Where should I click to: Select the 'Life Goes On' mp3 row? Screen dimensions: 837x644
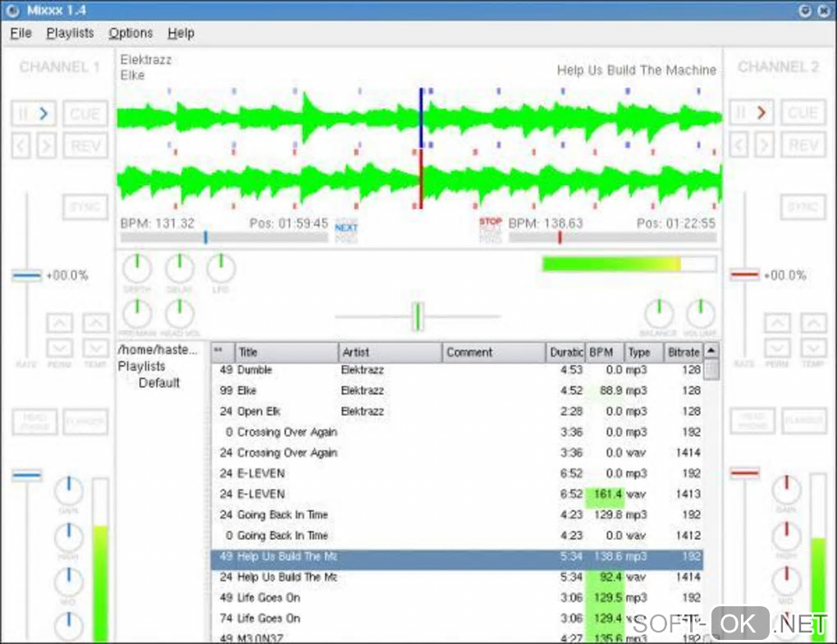point(457,597)
